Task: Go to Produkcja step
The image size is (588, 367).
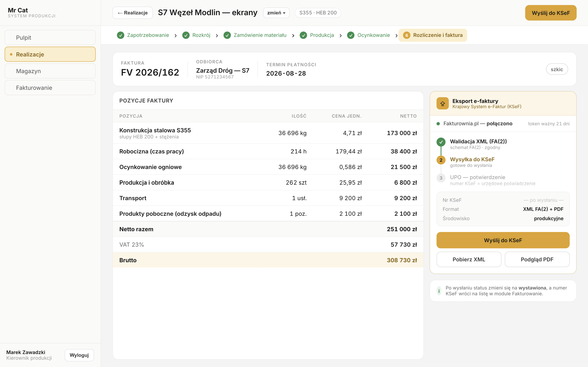Action: tap(317, 35)
